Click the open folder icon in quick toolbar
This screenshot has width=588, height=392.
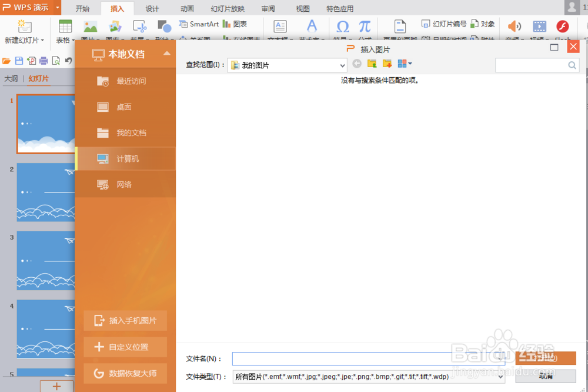[x=6, y=61]
